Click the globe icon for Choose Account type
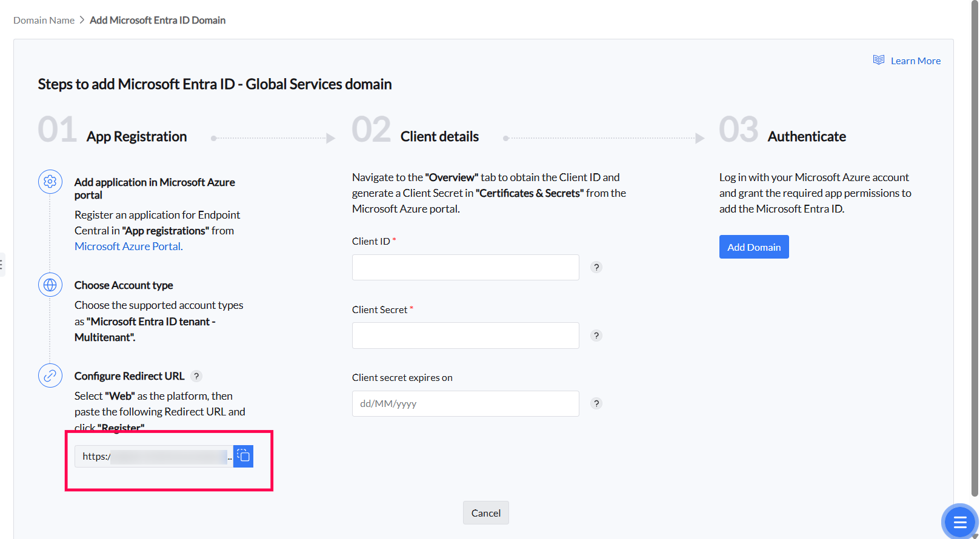The height and width of the screenshot is (539, 980). (50, 285)
